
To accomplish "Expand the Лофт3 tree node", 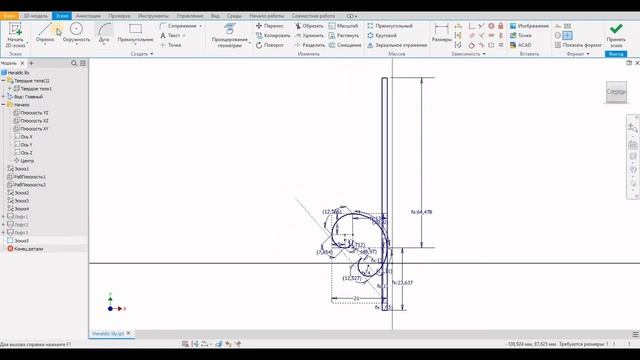I will click(x=3, y=233).
